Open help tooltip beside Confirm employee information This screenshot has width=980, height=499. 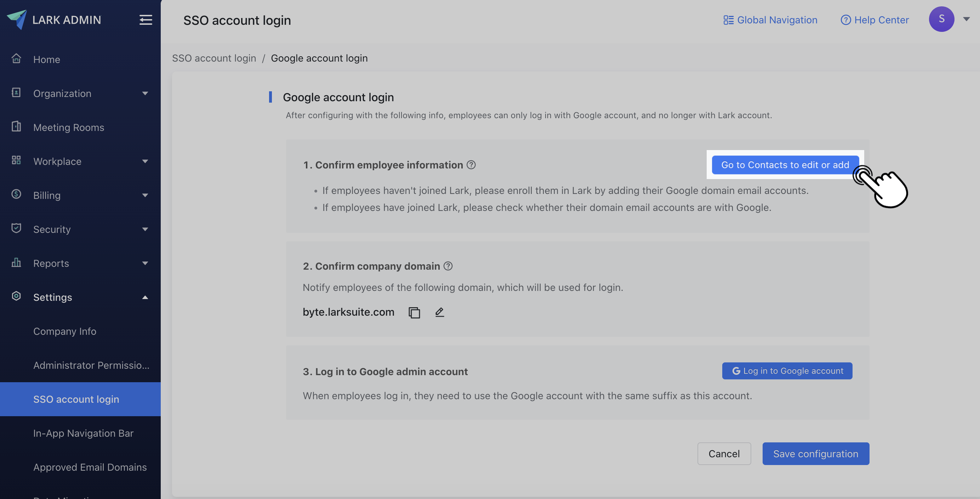tap(471, 165)
